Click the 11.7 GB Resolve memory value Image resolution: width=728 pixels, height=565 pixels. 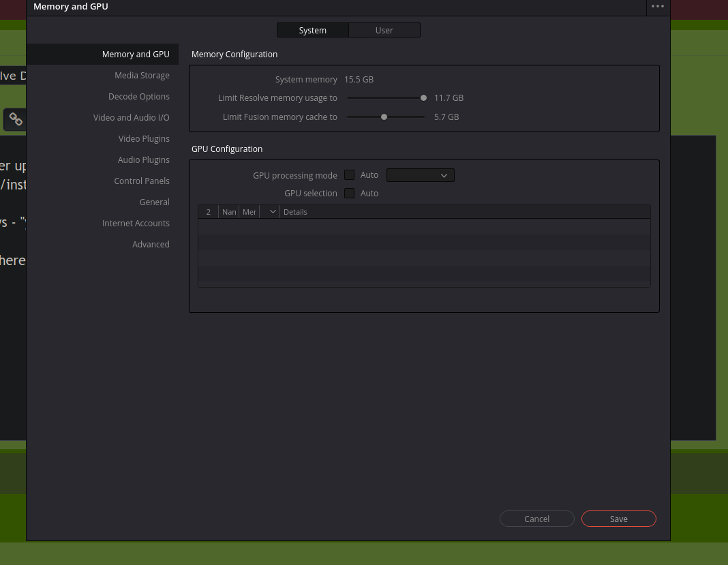click(x=449, y=98)
